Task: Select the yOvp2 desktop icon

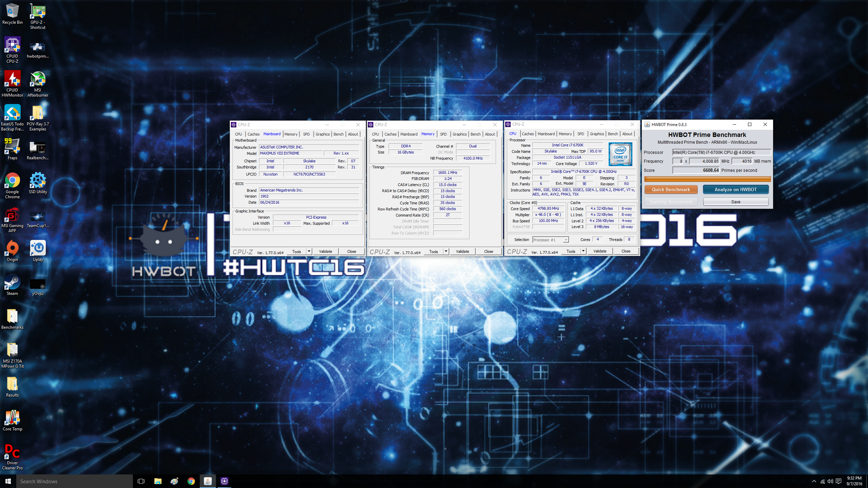Action: [38, 287]
